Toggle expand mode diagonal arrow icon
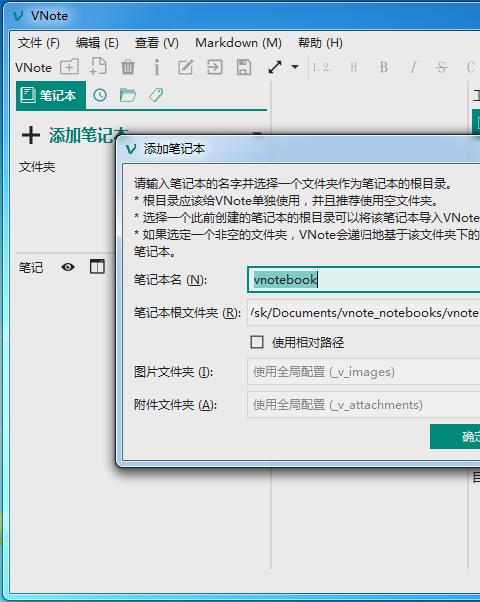This screenshot has width=480, height=602. [x=275, y=67]
